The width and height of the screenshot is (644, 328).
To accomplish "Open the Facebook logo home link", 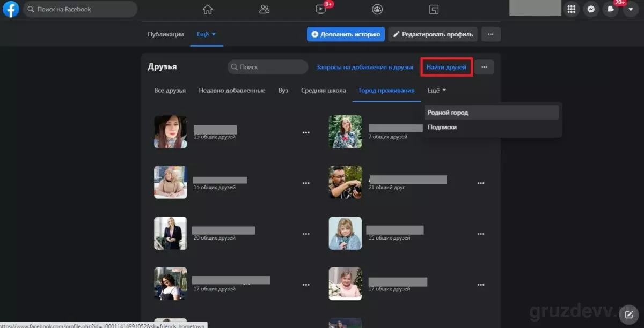I will coord(11,9).
